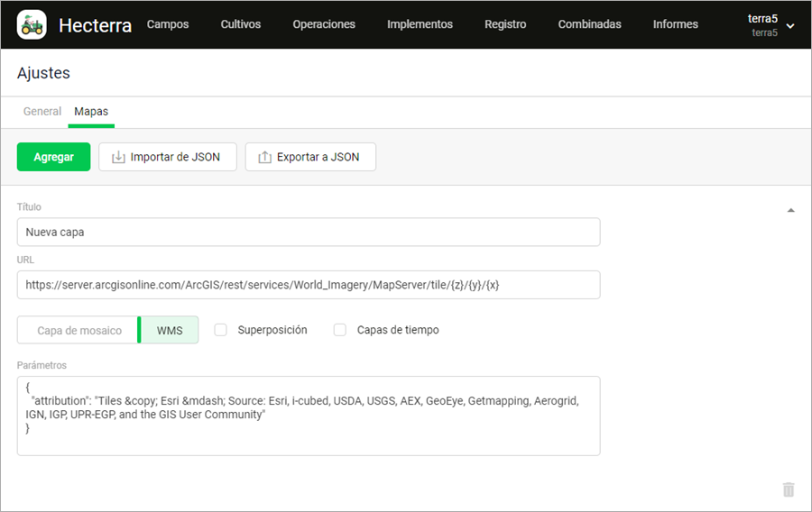This screenshot has width=812, height=512.
Task: Click into the URL text field
Action: click(x=308, y=285)
